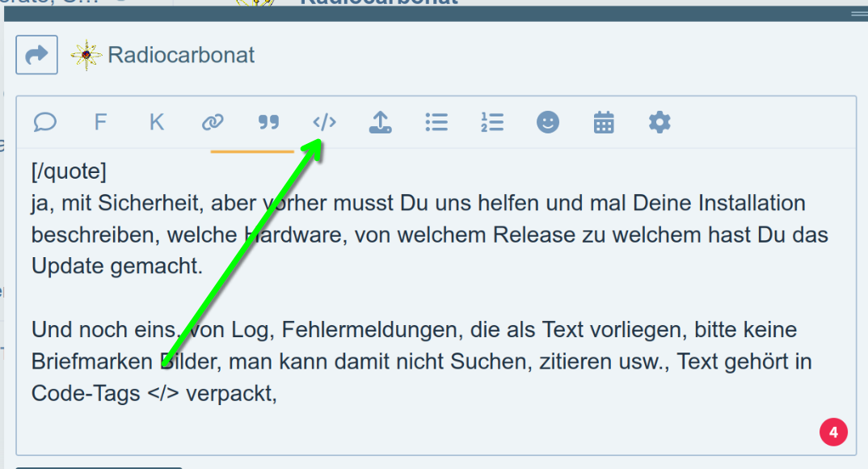The image size is (868, 469).
Task: Insert code tags using the </> icon
Action: coord(324,122)
